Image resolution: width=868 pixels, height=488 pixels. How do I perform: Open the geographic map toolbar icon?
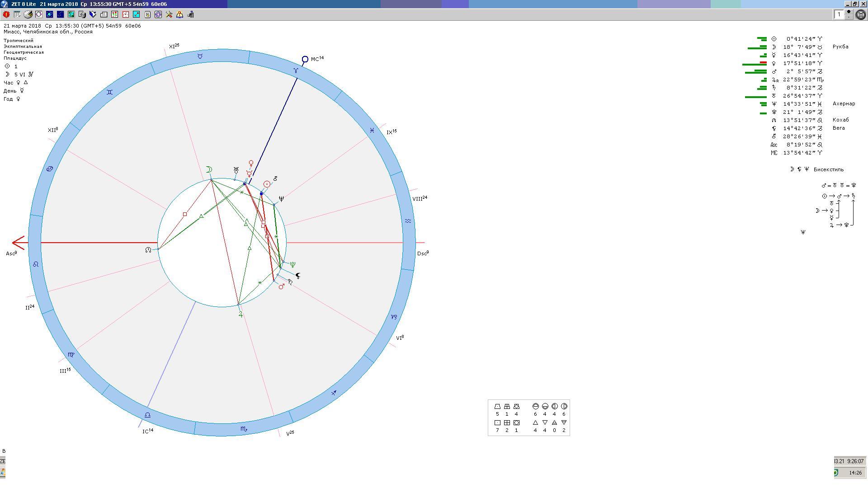click(x=71, y=14)
